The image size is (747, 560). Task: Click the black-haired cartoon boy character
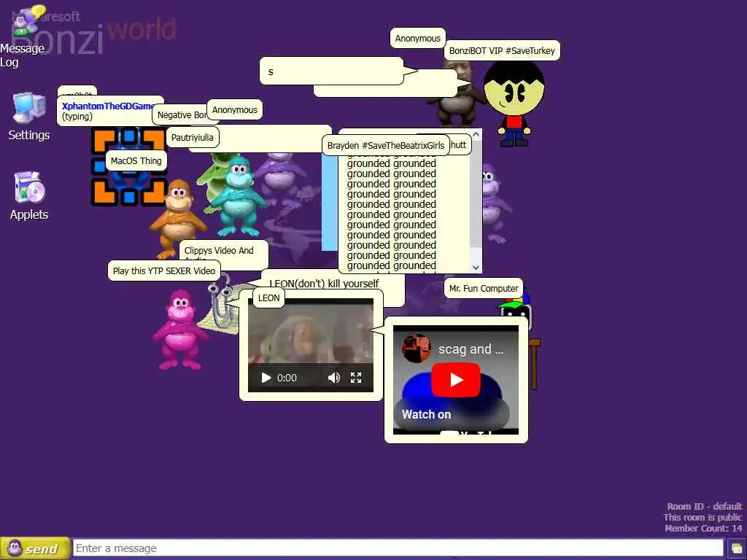[514, 105]
